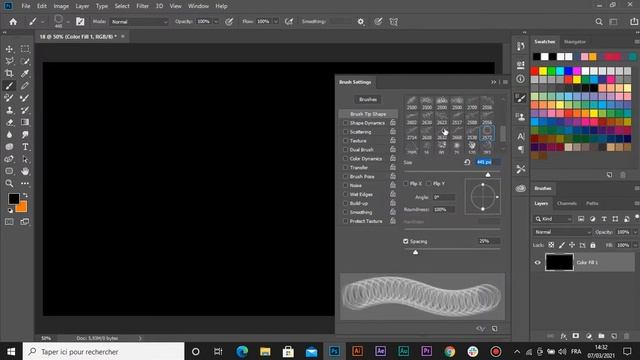Enable the Color Dynamics checkbox
640x360 pixels.
tap(345, 159)
